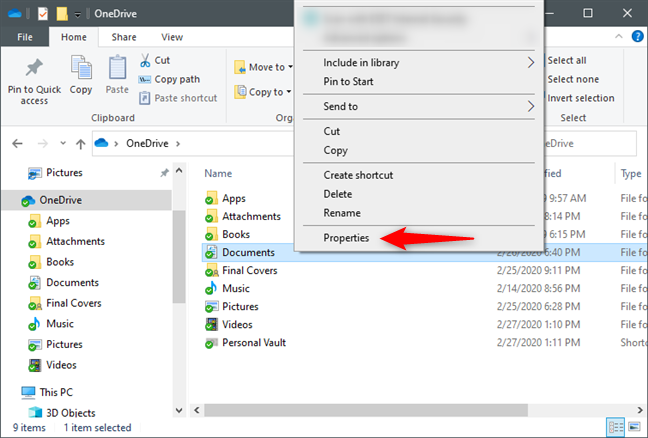The height and width of the screenshot is (438, 648).
Task: Select OneDrive in navigation pane
Action: coord(87,200)
